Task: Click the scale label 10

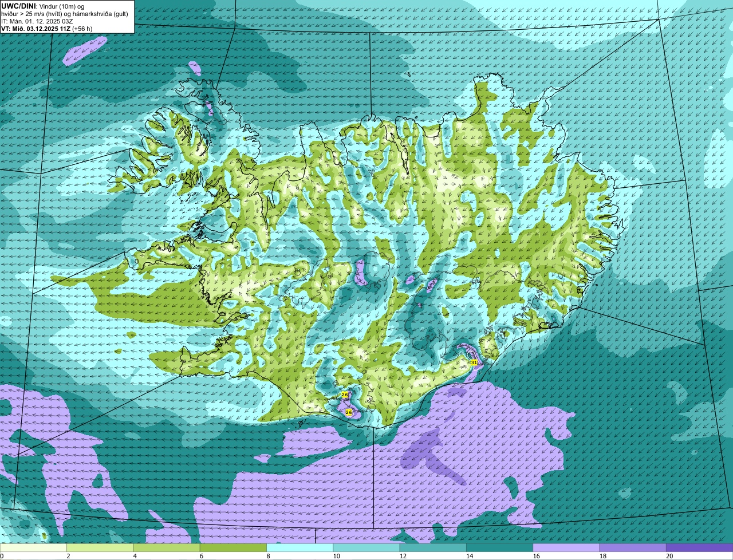Action: pyautogui.click(x=336, y=556)
